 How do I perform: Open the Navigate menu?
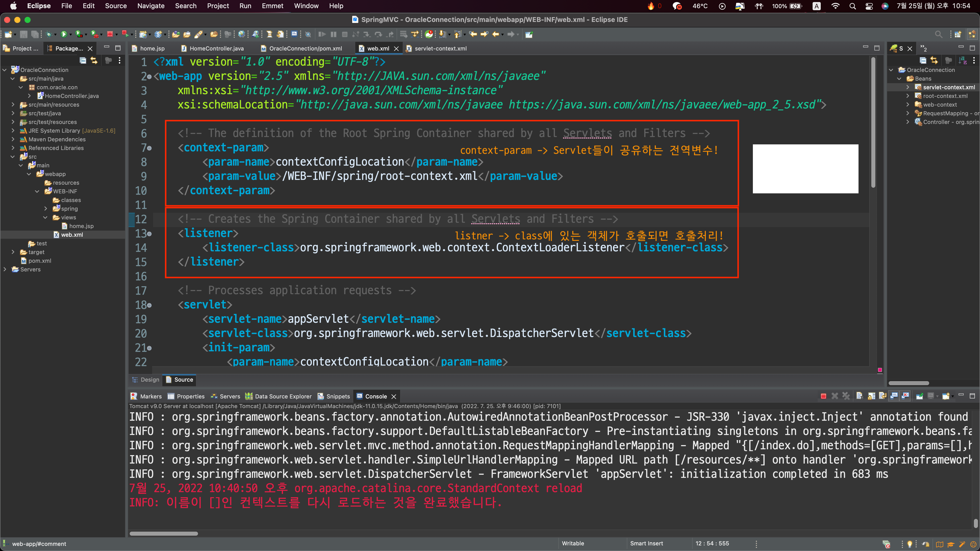point(151,6)
